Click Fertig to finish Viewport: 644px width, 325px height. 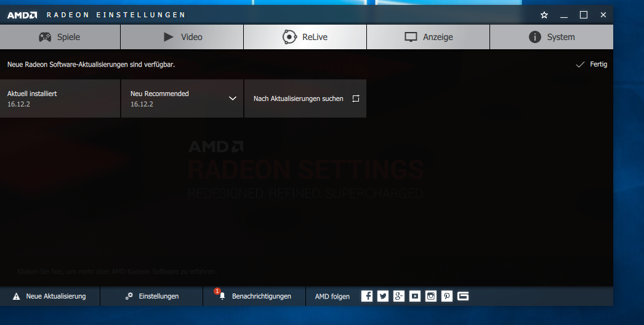click(x=592, y=64)
